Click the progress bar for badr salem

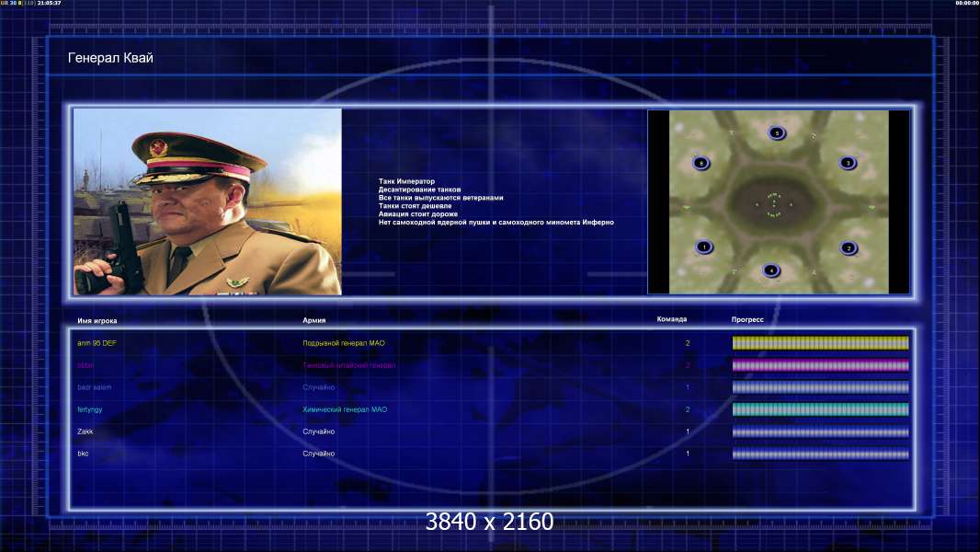click(x=820, y=387)
